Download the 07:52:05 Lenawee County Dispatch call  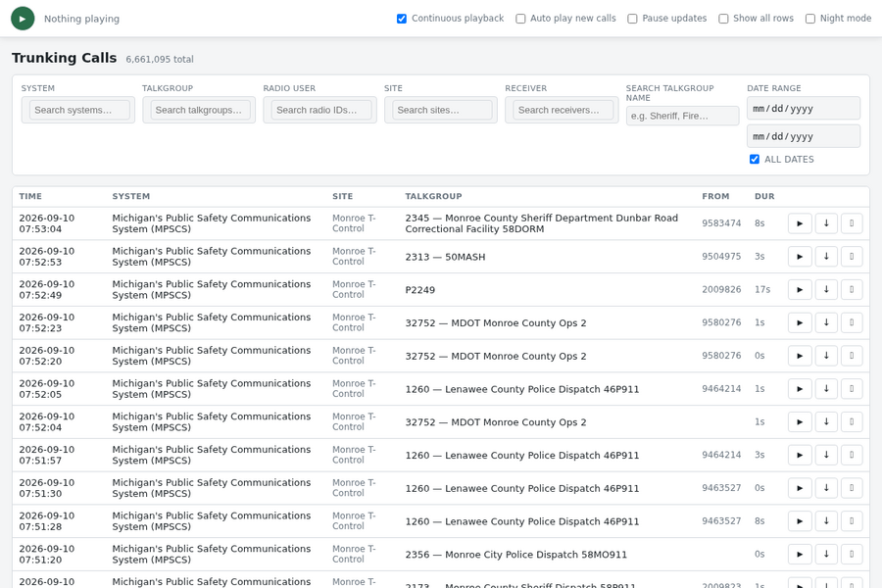pos(826,389)
